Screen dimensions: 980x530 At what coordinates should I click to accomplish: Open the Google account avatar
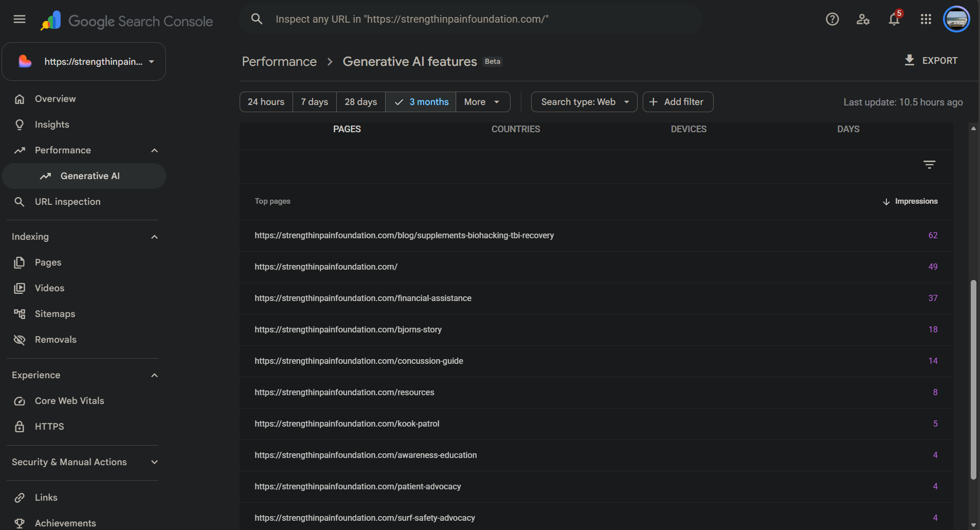pos(956,20)
